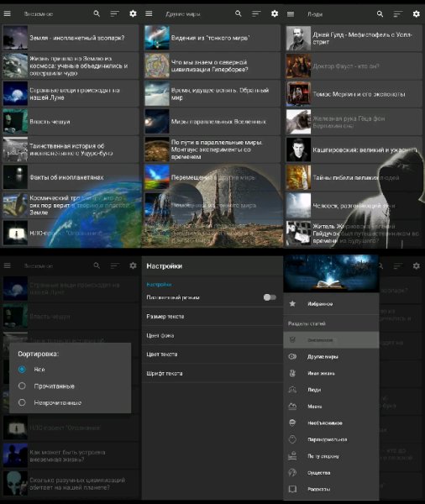Tap search icon on the Внеземное screen
Viewport: 425px width, 504px height.
click(x=97, y=13)
